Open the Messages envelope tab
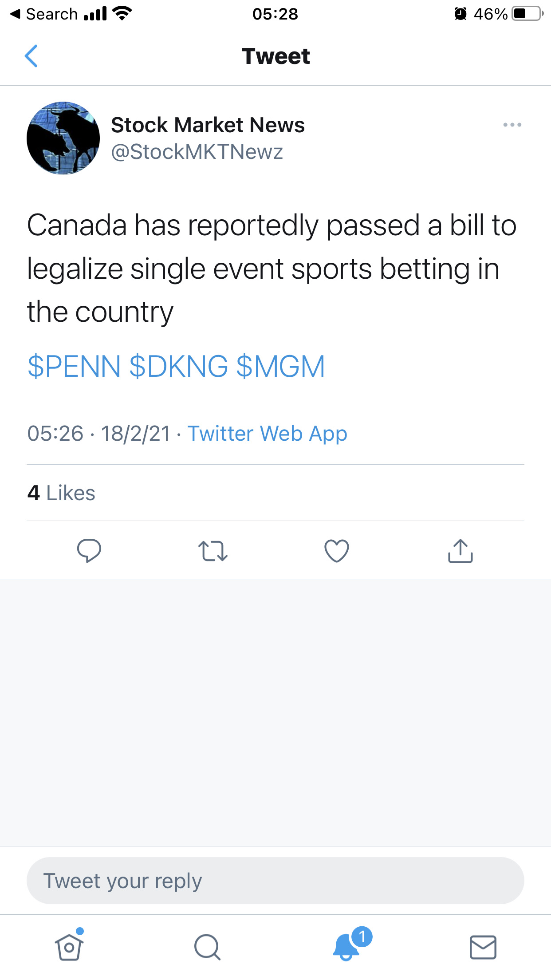This screenshot has width=551, height=980. pyautogui.click(x=483, y=947)
